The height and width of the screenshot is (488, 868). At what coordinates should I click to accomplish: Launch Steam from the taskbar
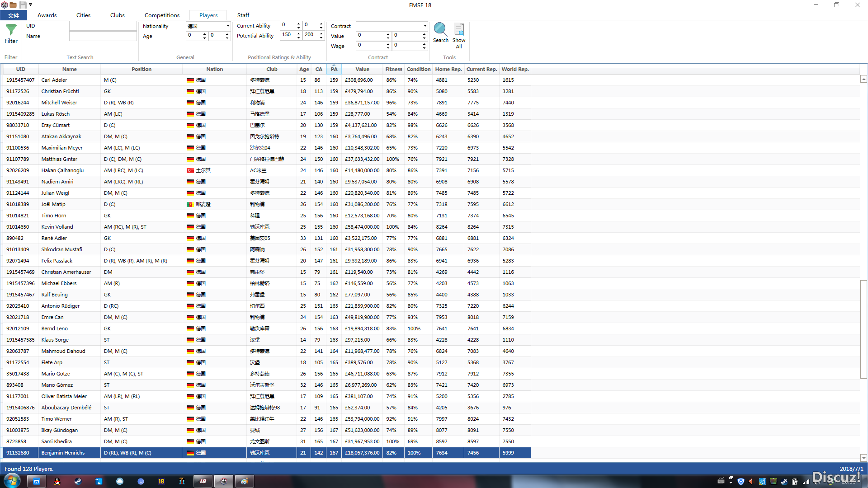click(x=78, y=481)
